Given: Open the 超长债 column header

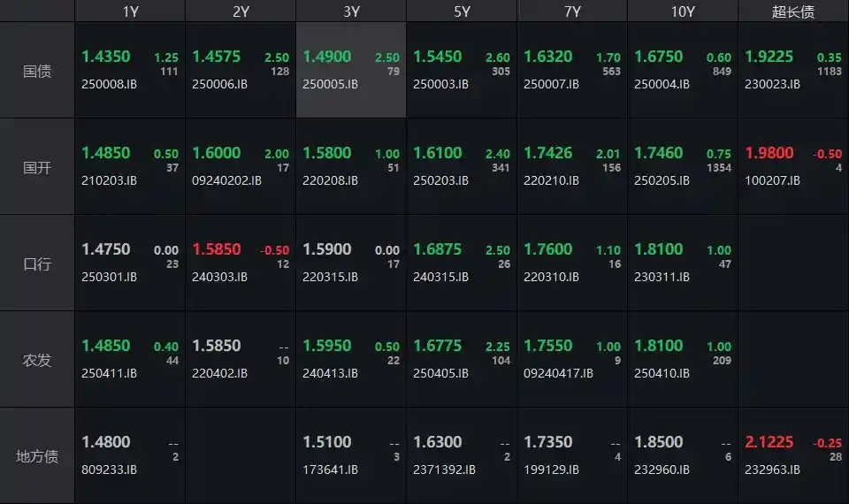Looking at the screenshot, I should (x=793, y=11).
